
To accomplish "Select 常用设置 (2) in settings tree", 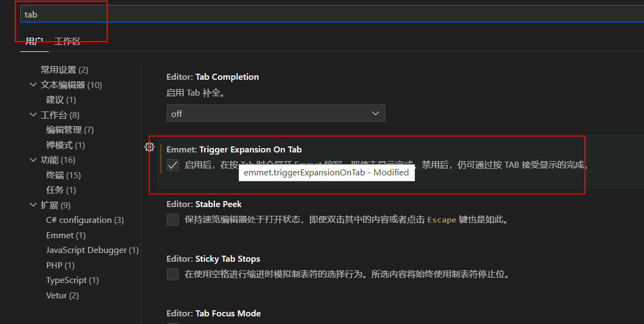I will (65, 70).
